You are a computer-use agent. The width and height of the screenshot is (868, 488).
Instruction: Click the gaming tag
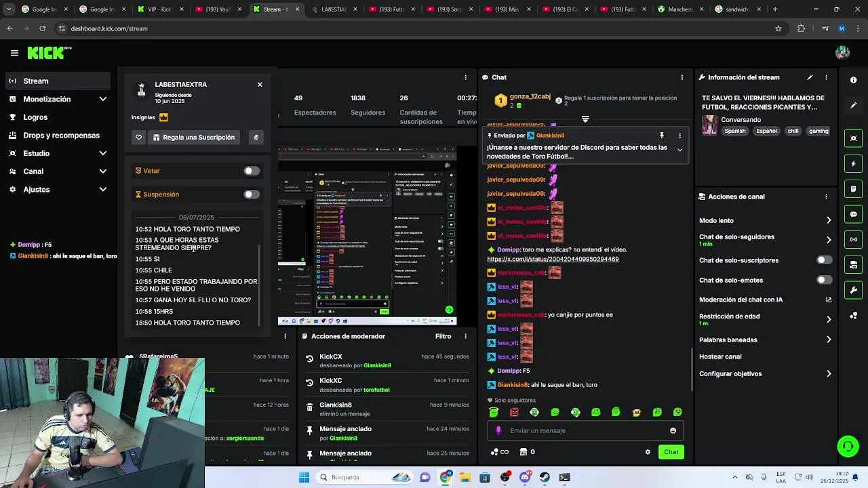pos(818,131)
